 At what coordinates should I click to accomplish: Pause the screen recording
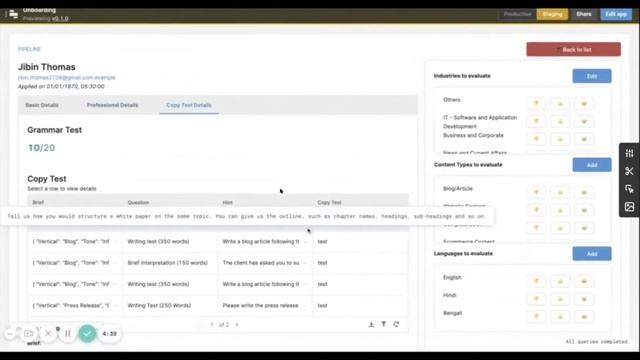(68, 333)
